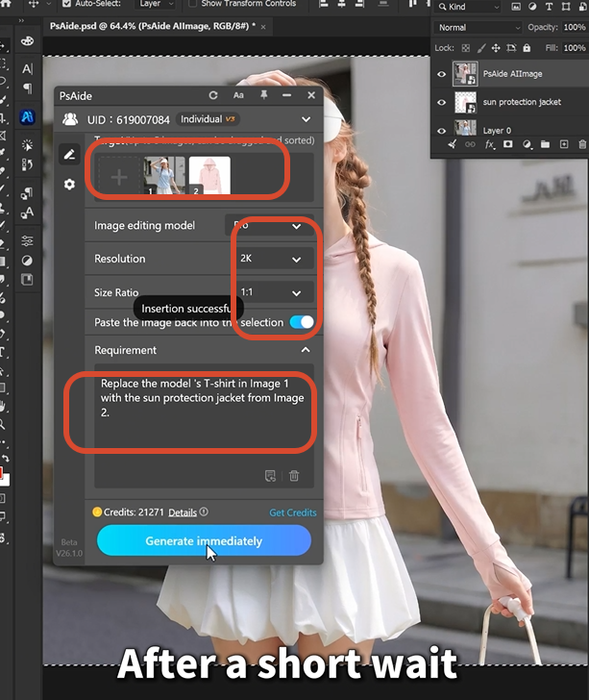Hide the sun protection jacket layer
The height and width of the screenshot is (700, 589).
[441, 102]
